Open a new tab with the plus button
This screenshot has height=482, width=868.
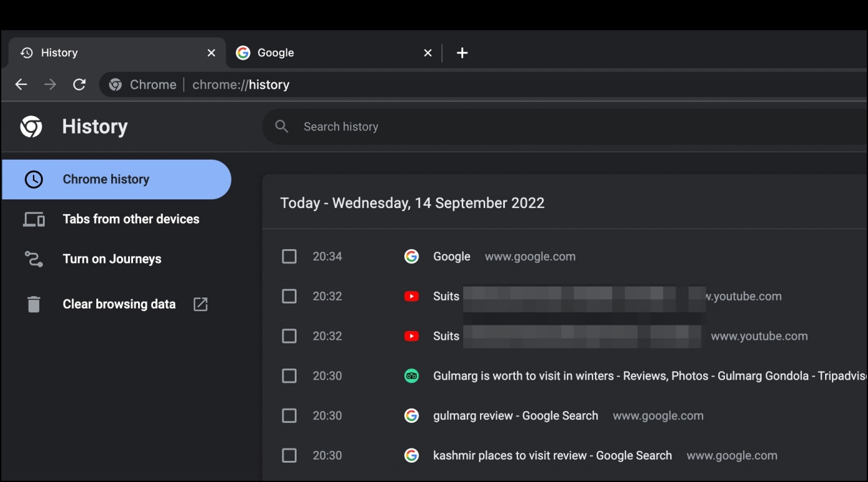click(x=462, y=53)
